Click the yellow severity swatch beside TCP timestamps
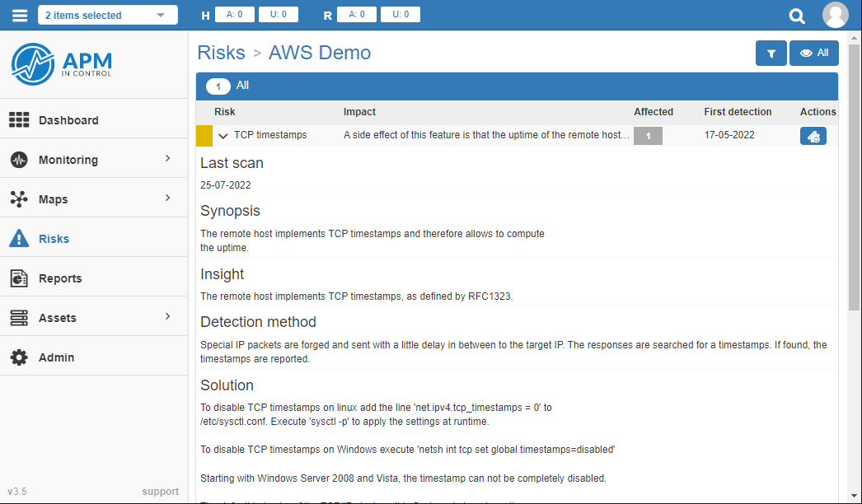862x504 pixels. [203, 135]
